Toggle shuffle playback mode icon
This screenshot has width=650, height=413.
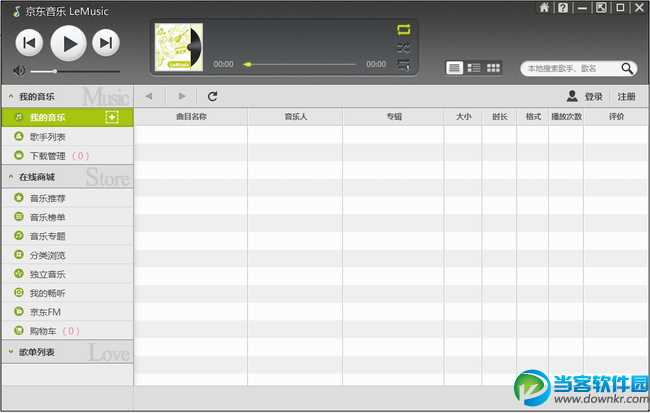[404, 48]
